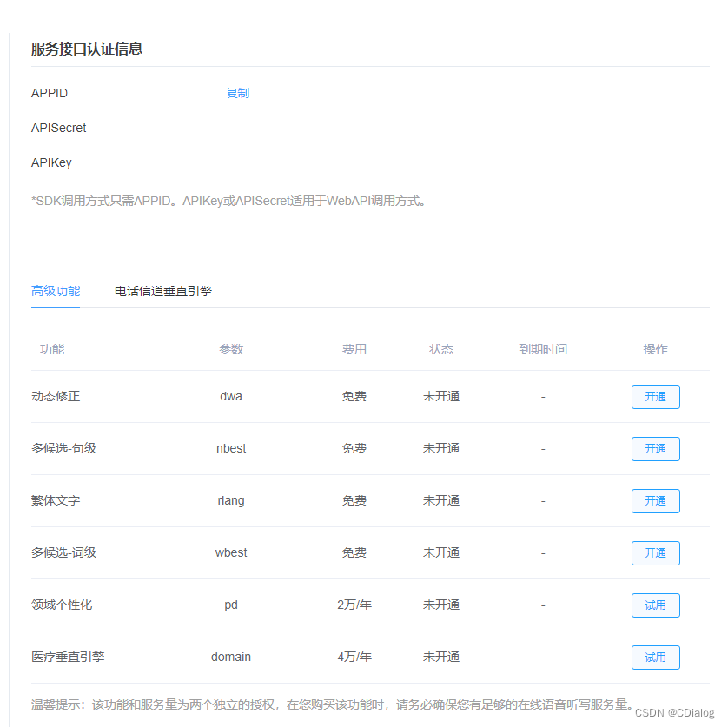Click the 复制 link beside APPID

click(x=238, y=93)
